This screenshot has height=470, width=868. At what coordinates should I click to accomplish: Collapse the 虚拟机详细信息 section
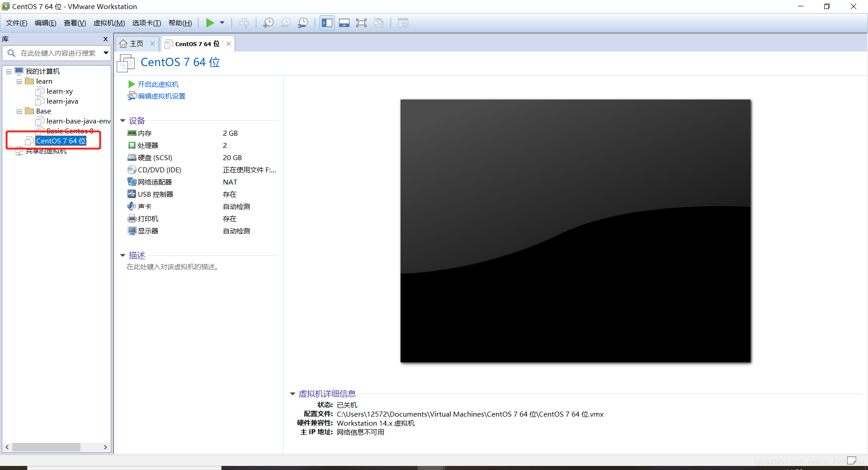coord(292,394)
